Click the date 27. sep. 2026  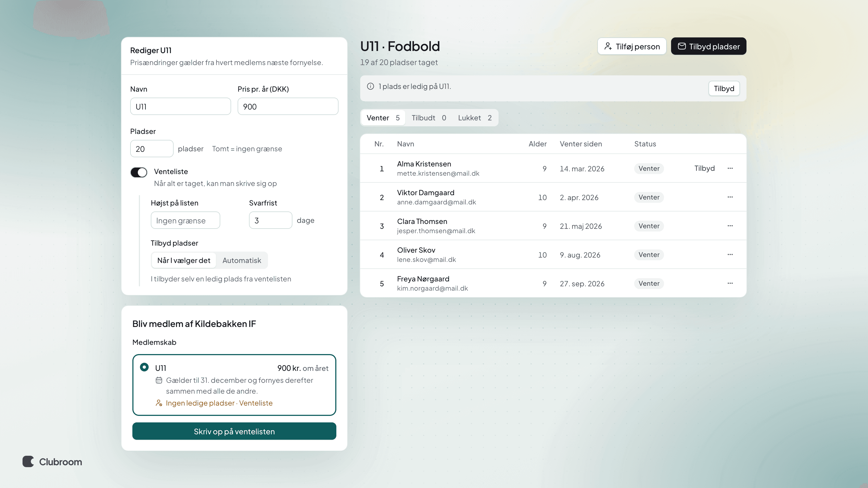pyautogui.click(x=582, y=284)
